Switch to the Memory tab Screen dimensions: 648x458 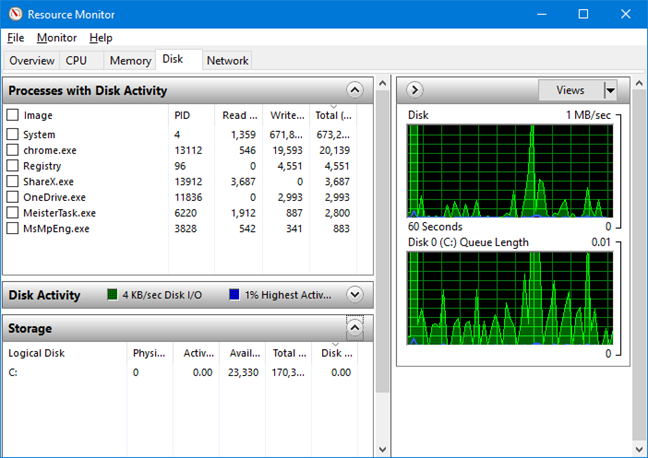pos(130,61)
